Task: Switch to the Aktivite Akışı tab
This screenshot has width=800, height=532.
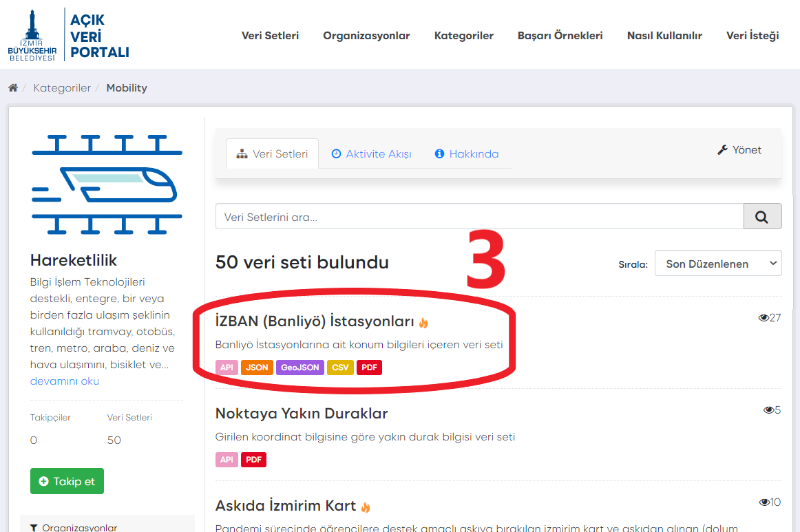Action: pyautogui.click(x=371, y=154)
